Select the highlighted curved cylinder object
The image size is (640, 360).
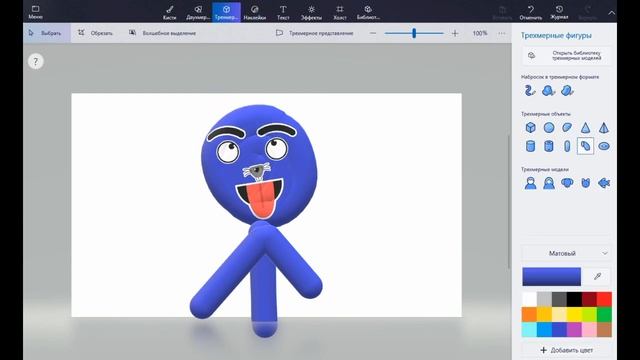(585, 146)
